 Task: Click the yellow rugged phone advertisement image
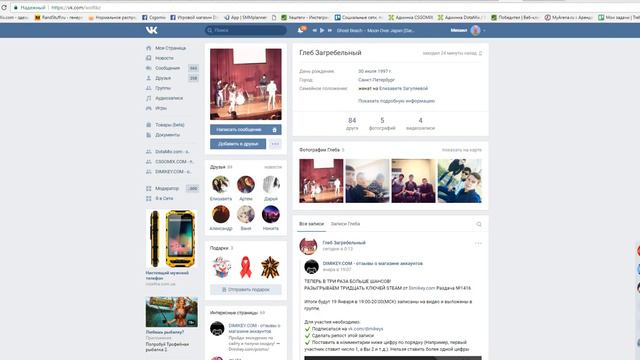click(x=171, y=238)
